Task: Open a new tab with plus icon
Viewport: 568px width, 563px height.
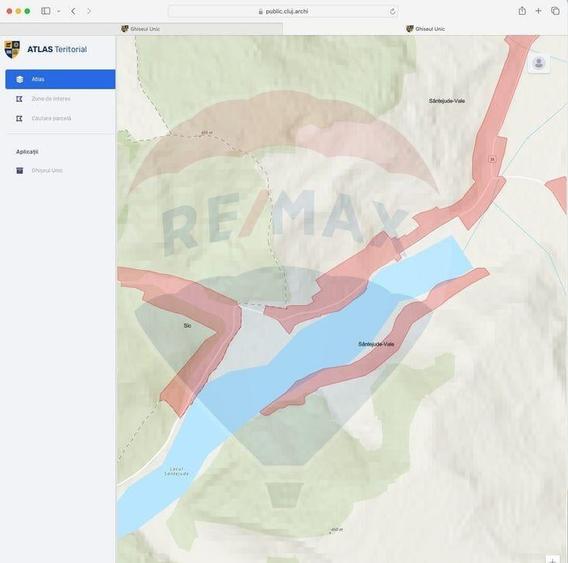Action: tap(538, 11)
